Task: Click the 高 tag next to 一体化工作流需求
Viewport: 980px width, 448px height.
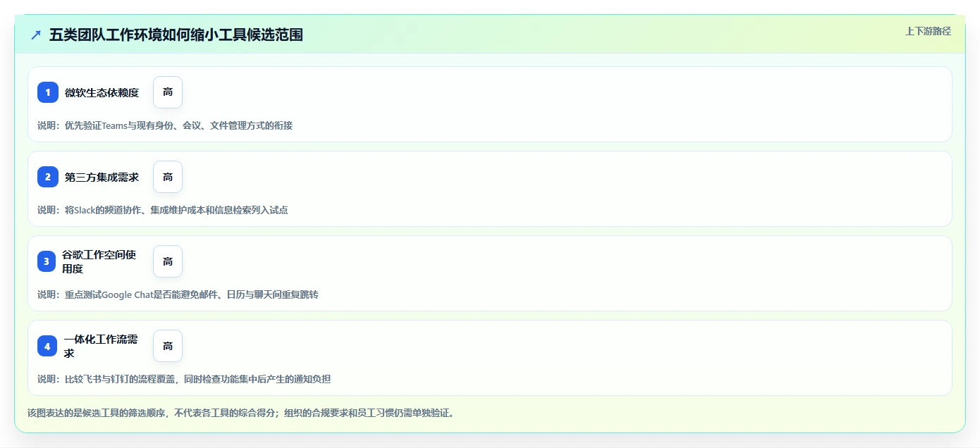Action: click(x=168, y=346)
